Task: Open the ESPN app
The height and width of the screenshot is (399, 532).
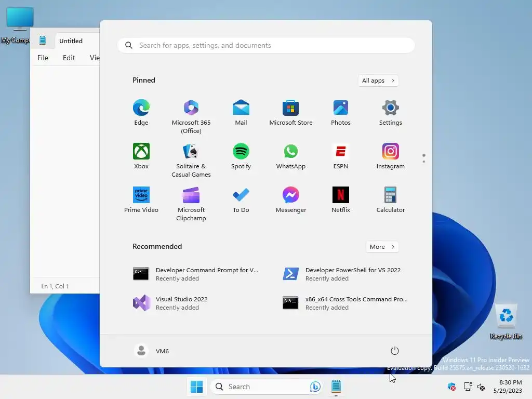Action: (341, 156)
